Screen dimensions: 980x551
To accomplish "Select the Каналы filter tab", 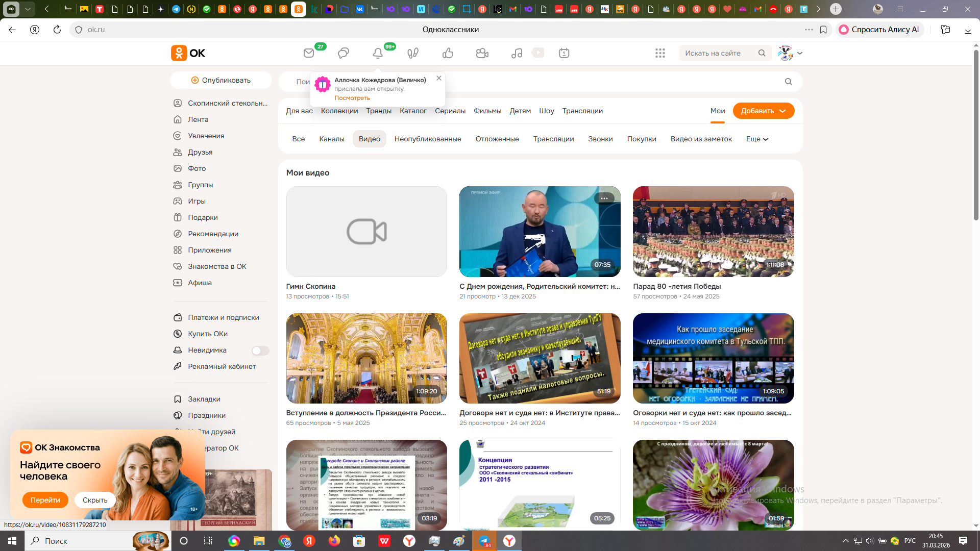I will pos(331,139).
